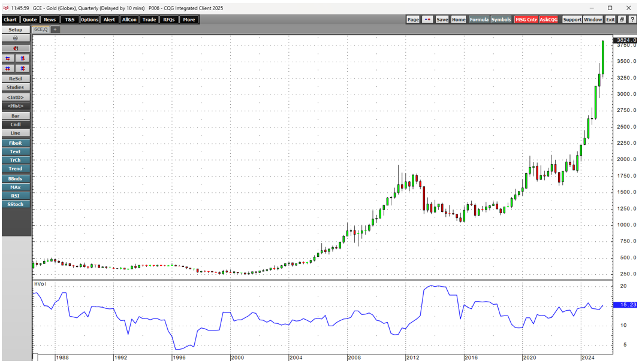Open the News menu
Image resolution: width=639 pixels, height=364 pixels.
point(49,20)
